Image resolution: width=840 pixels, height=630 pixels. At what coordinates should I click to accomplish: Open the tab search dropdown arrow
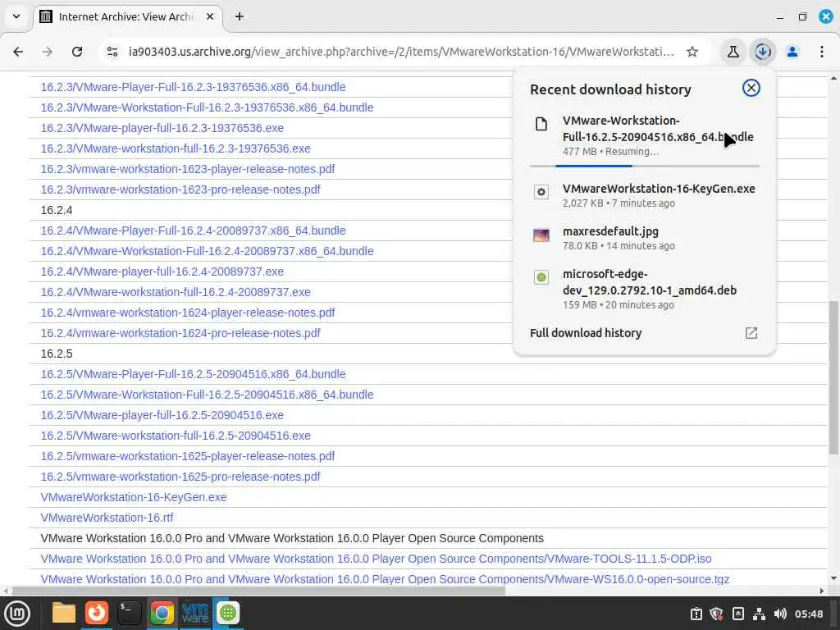click(16, 16)
